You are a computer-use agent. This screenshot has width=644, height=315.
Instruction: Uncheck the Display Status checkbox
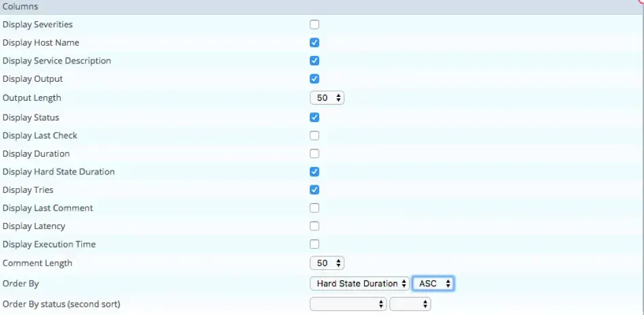(x=314, y=117)
